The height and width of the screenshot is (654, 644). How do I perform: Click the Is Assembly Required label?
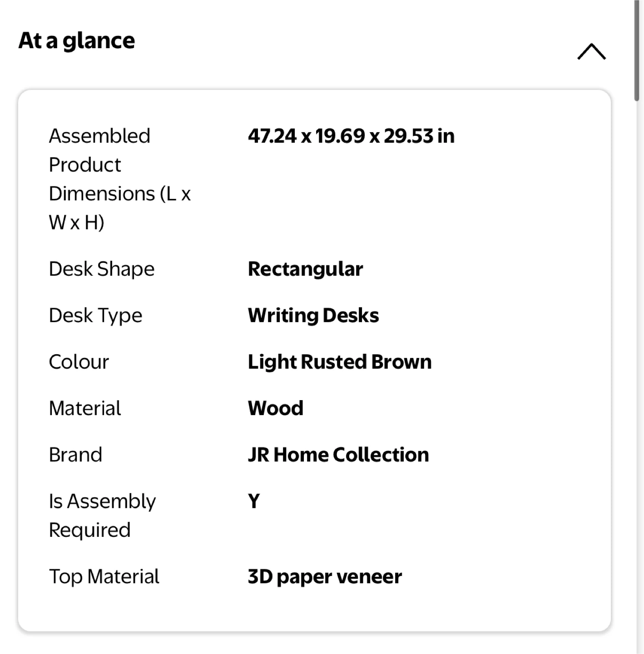coord(102,515)
